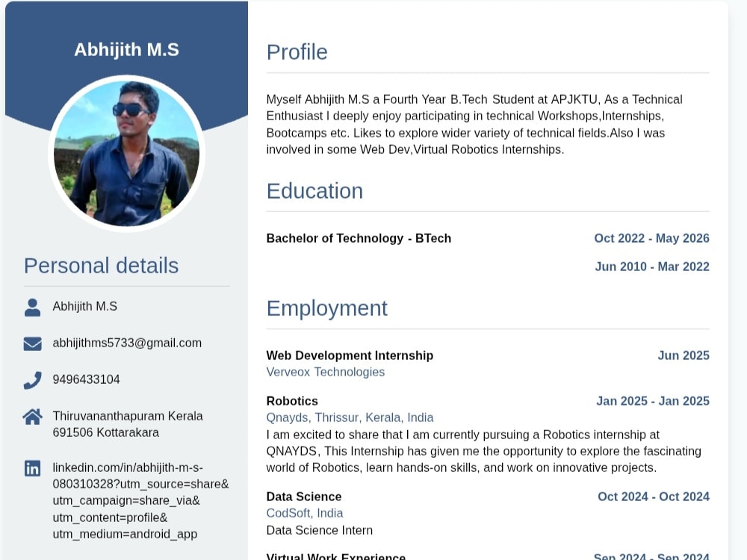Screen dimensions: 747x560
Task: Click Thiruvananthapuram Kerala address line
Action: (x=128, y=416)
